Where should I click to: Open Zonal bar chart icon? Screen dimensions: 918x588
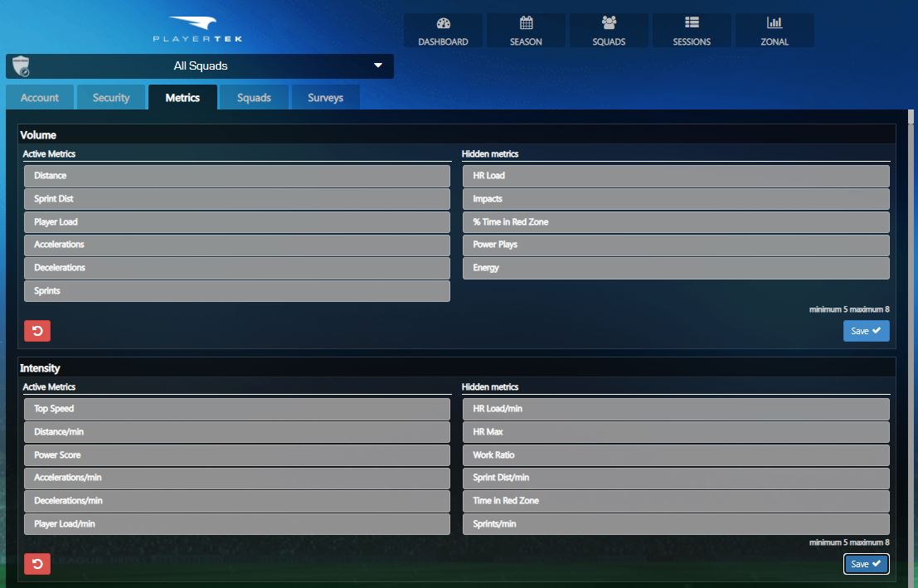[x=775, y=22]
